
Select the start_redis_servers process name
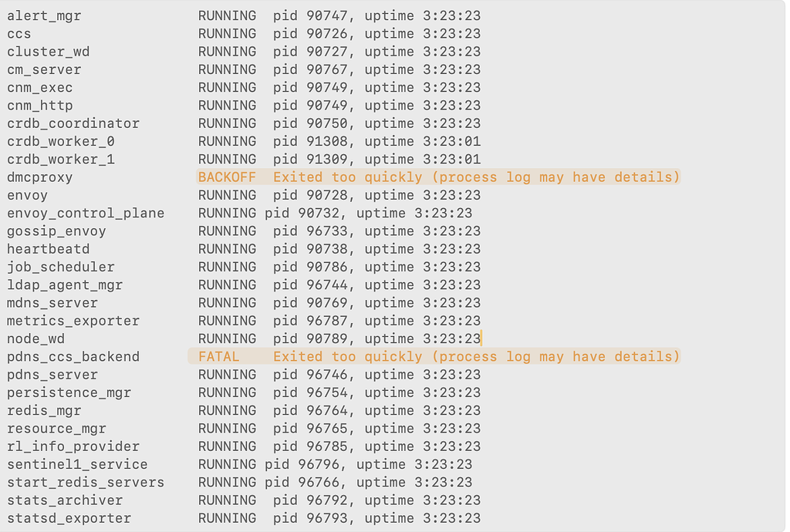point(86,483)
